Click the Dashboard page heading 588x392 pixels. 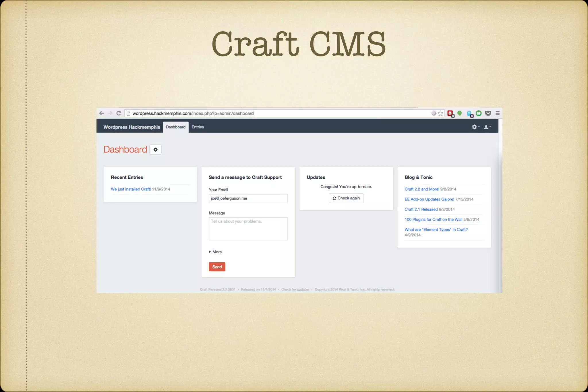(125, 149)
